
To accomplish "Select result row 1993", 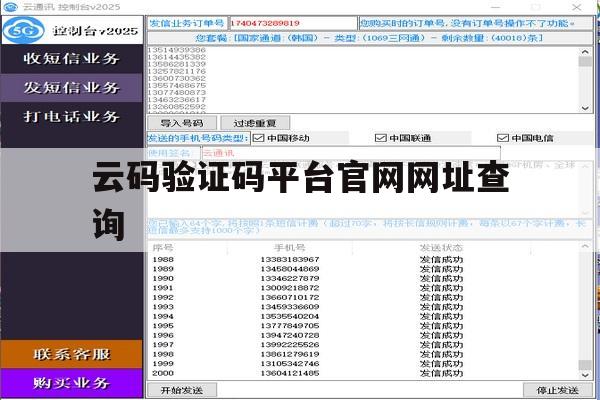I will (x=364, y=307).
